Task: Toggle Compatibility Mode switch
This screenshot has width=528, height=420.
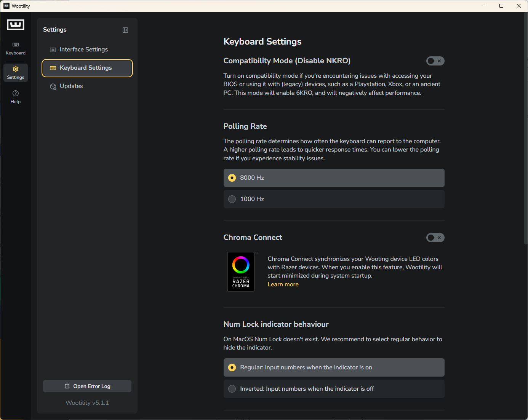Action: [x=435, y=61]
